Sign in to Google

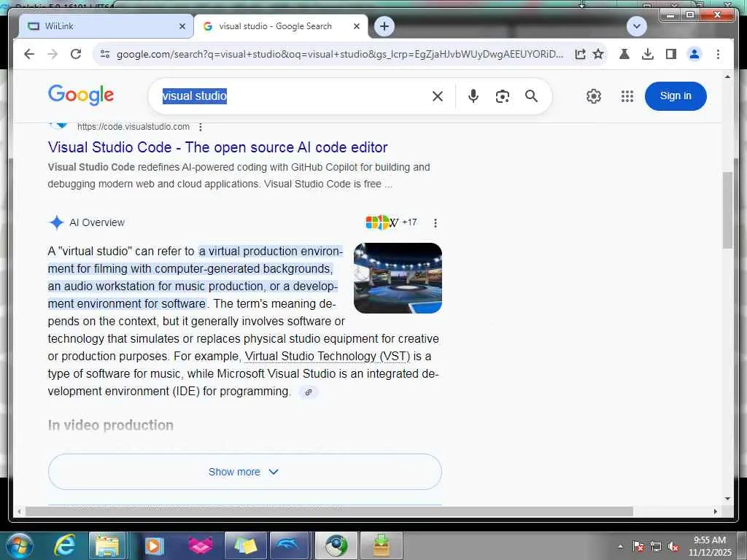coord(676,96)
